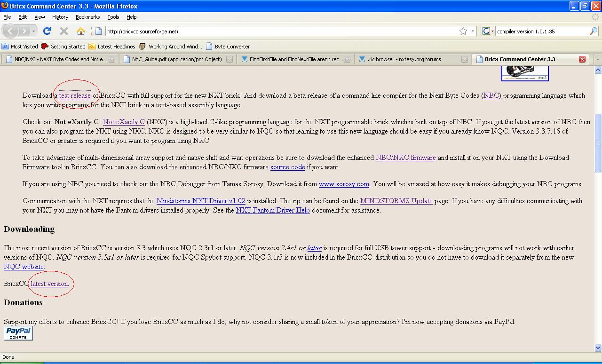Click the vertical scrollbar thumb
The height and width of the screenshot is (364, 602).
point(598,144)
